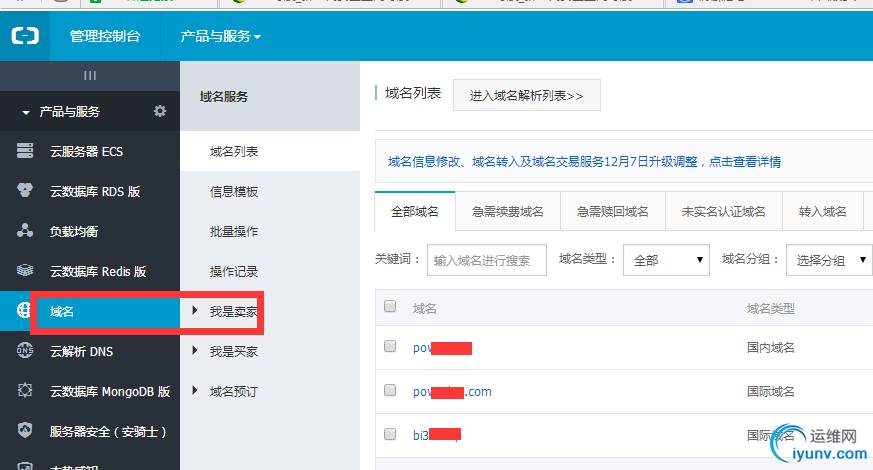Open 云数据库 MongoDB 版 in sidebar

[x=110, y=391]
